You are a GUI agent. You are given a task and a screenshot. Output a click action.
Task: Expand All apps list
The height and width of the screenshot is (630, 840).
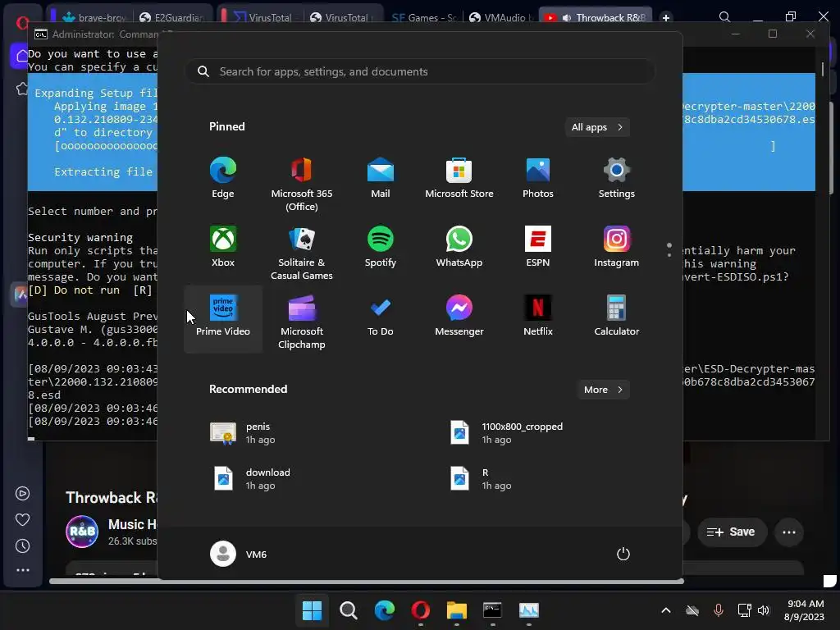click(x=597, y=127)
